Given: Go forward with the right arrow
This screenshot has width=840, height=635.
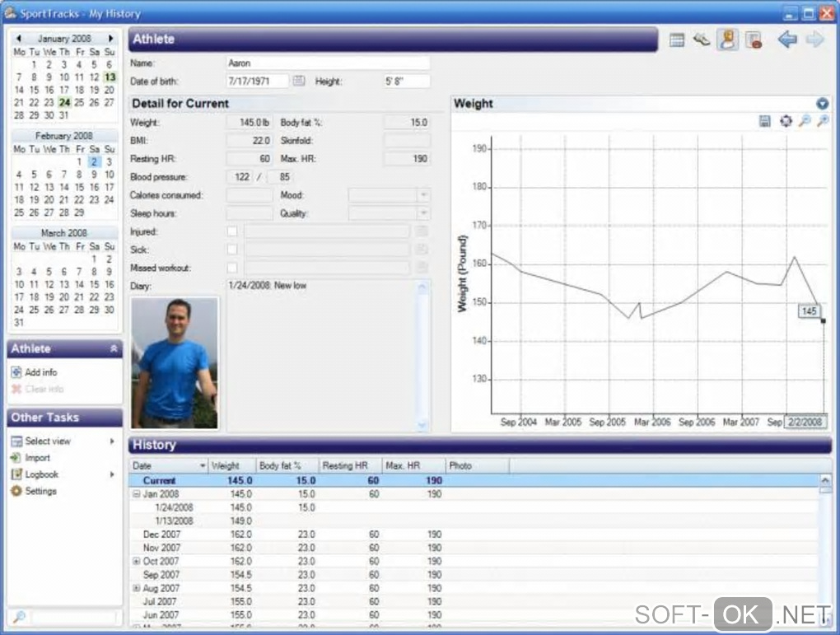Looking at the screenshot, I should [x=815, y=39].
